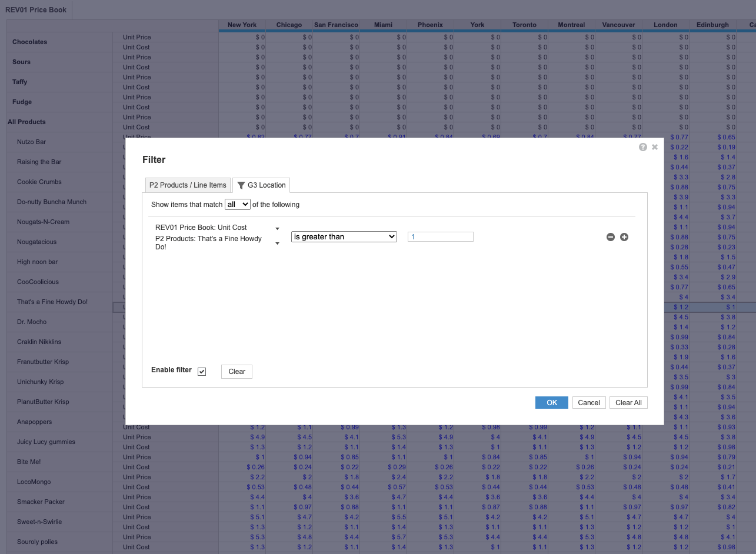756x554 pixels.
Task: Select the Craklin Nikklins product row
Action: click(39, 342)
